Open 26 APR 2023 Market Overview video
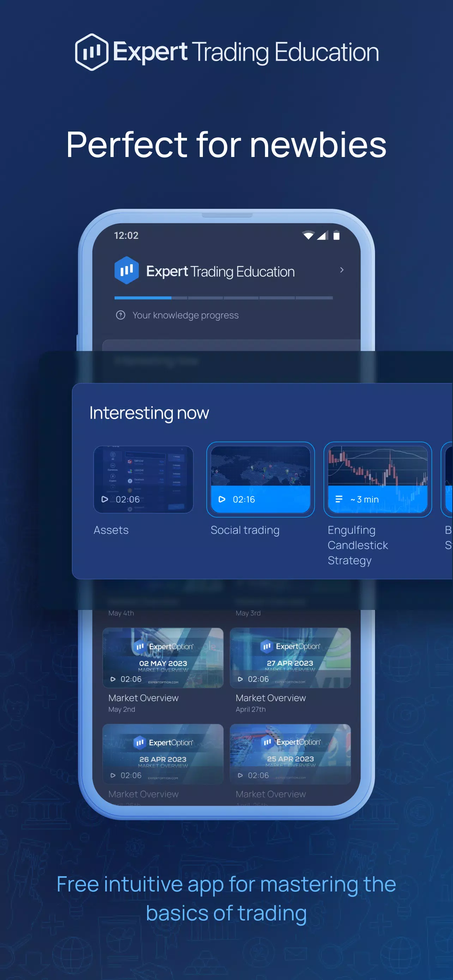 [x=163, y=754]
